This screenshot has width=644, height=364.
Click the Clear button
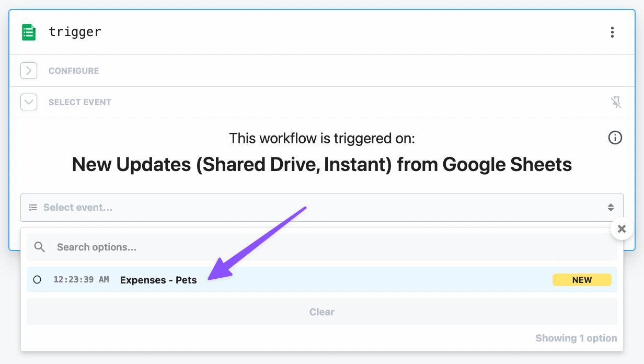322,312
